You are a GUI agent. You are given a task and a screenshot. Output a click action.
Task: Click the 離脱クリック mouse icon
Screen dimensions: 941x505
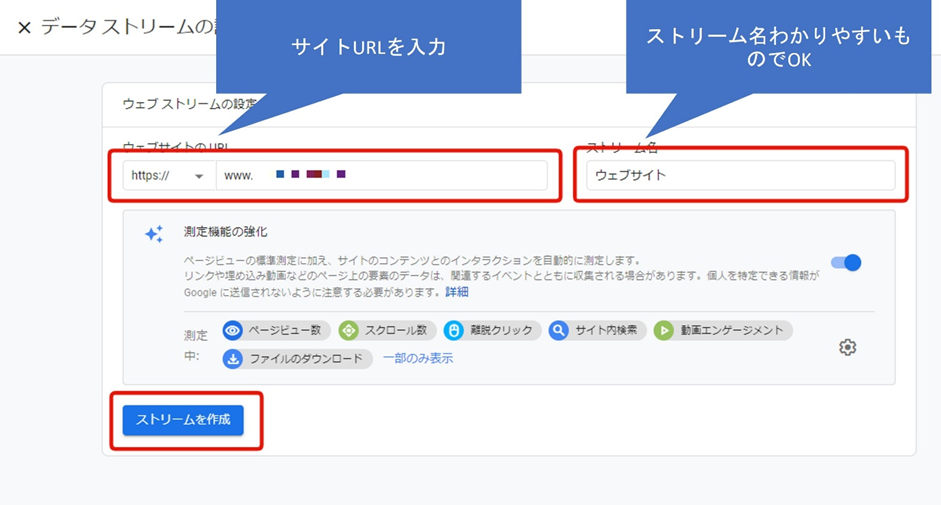coord(454,330)
